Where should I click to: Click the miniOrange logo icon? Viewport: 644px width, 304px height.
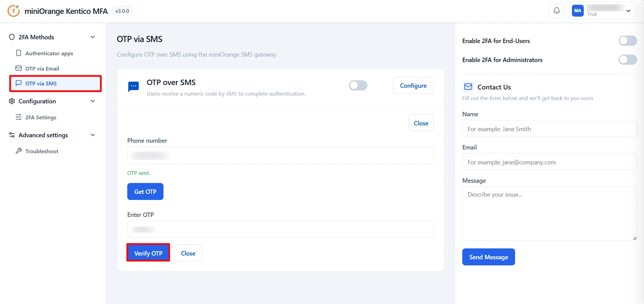pyautogui.click(x=14, y=11)
